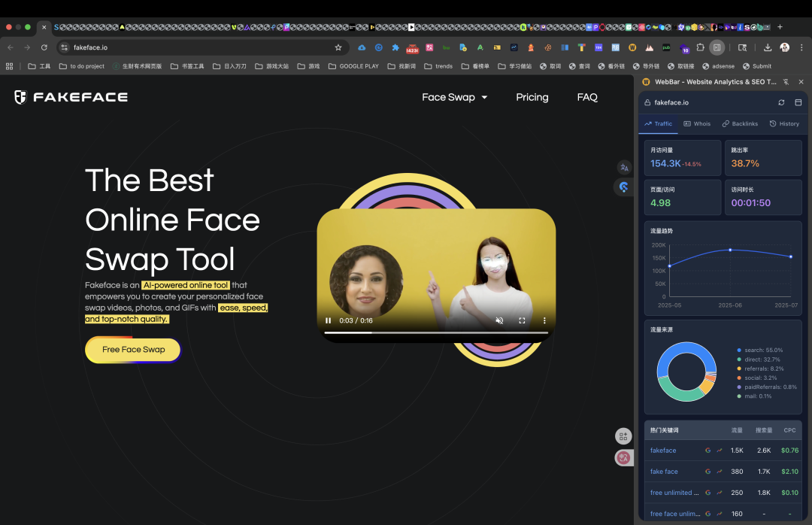Open the Chrome profile avatar
Screen dimensions: 812x525
click(x=784, y=47)
